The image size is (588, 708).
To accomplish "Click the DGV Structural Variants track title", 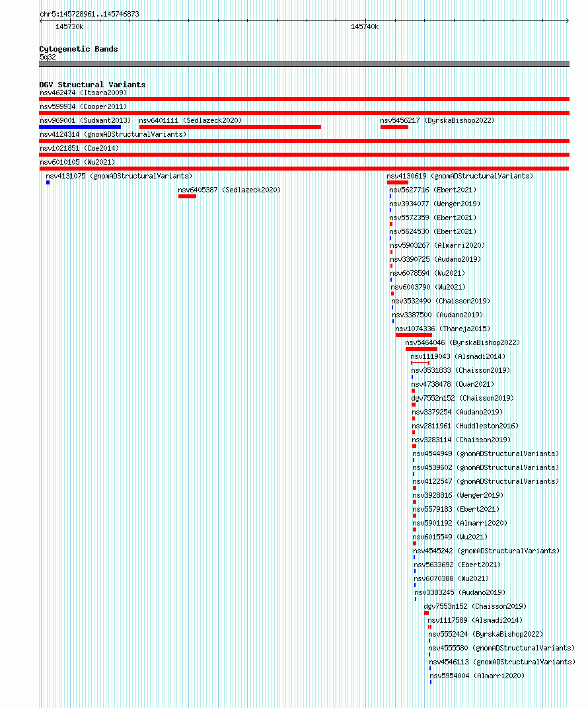I will (92, 85).
